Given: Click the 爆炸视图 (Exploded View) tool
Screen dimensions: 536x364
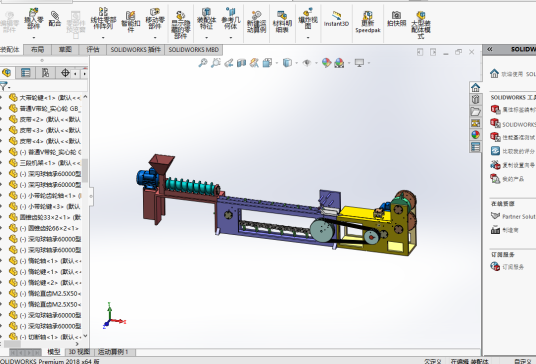Looking at the screenshot, I should (x=308, y=18).
